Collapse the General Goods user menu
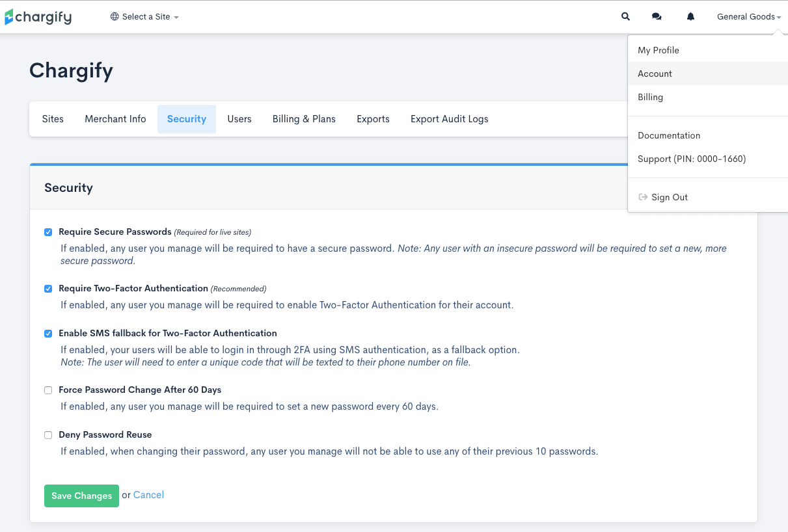 pyautogui.click(x=748, y=17)
